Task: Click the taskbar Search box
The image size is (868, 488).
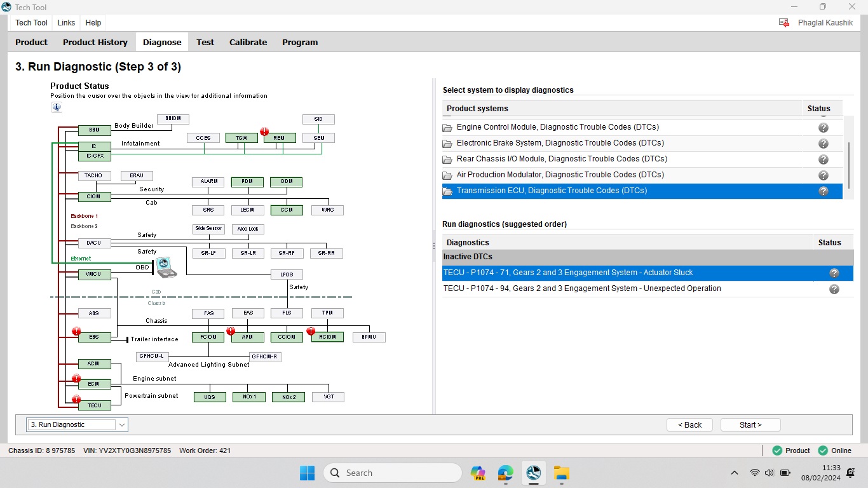Action: (393, 473)
